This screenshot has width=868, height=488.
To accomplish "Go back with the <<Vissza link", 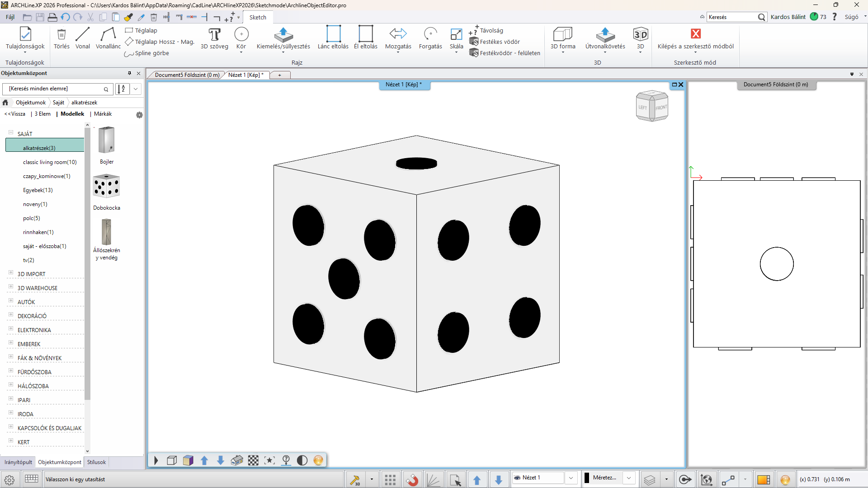I will [x=15, y=114].
